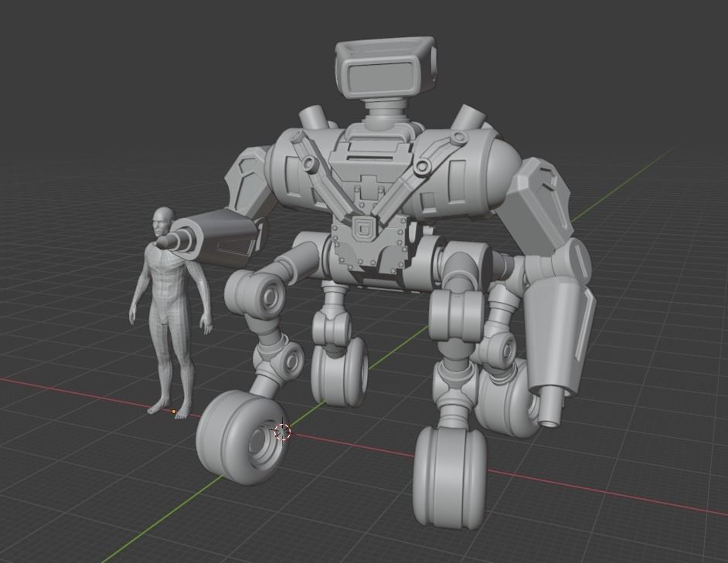Click the 3D cursor crosshair near the wheel
The height and width of the screenshot is (563, 728).
pyautogui.click(x=282, y=432)
